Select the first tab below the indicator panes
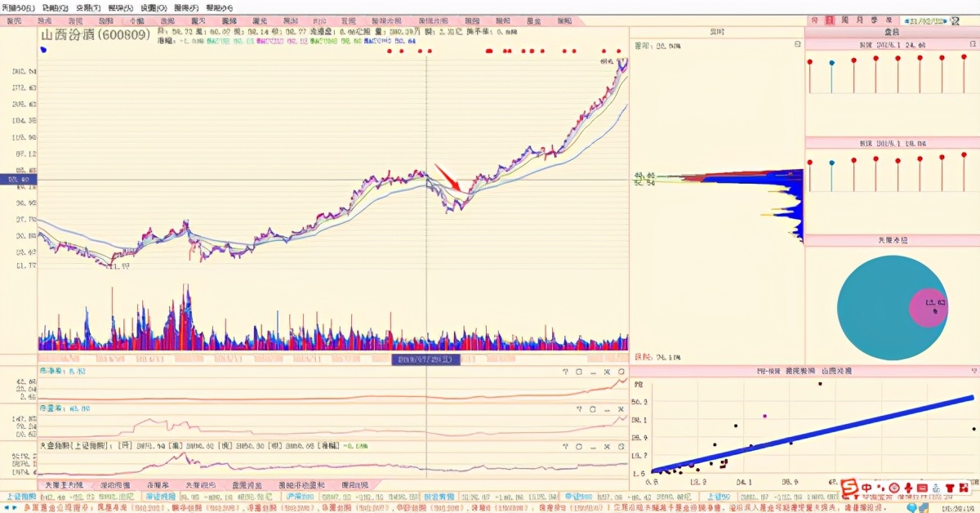The image size is (980, 513). [x=64, y=485]
